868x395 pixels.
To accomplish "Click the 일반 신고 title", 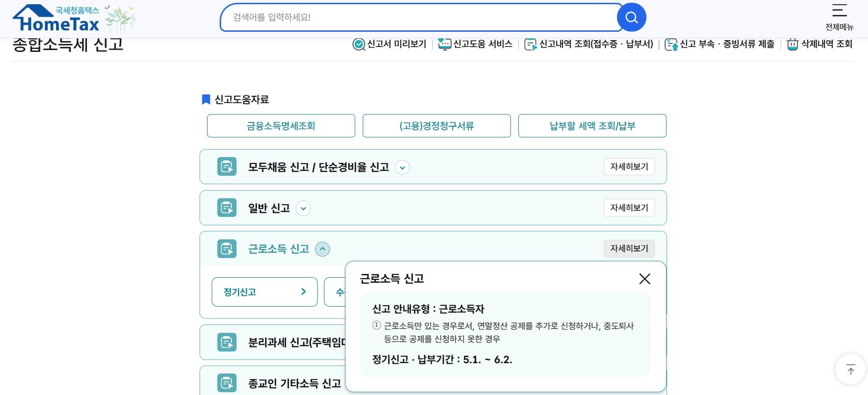I will click(269, 208).
